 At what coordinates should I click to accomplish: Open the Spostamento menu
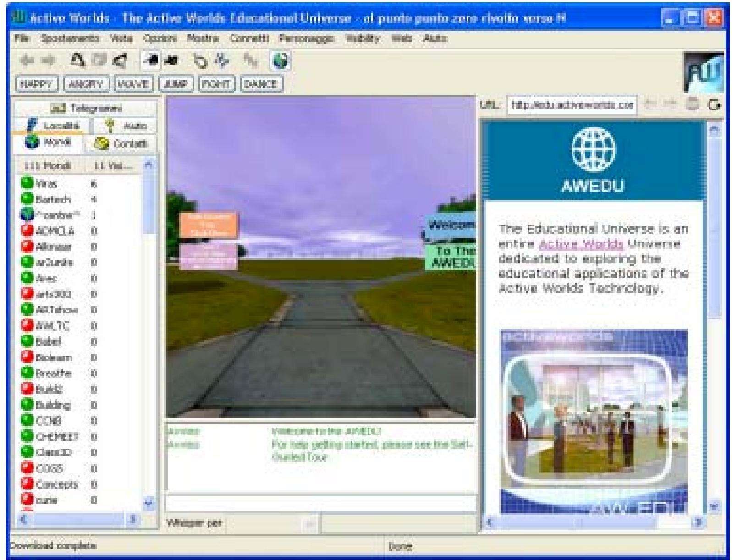coord(70,39)
